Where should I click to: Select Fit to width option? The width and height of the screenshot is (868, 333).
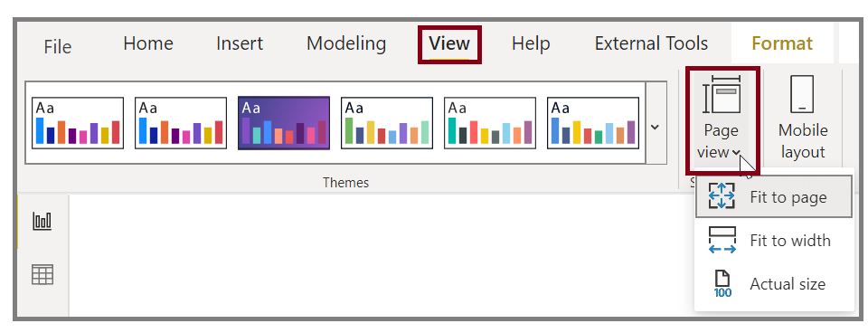click(773, 241)
